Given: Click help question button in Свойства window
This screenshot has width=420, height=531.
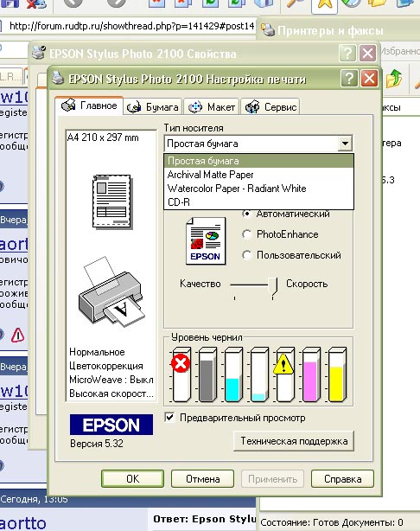Looking at the screenshot, I should pyautogui.click(x=347, y=53).
